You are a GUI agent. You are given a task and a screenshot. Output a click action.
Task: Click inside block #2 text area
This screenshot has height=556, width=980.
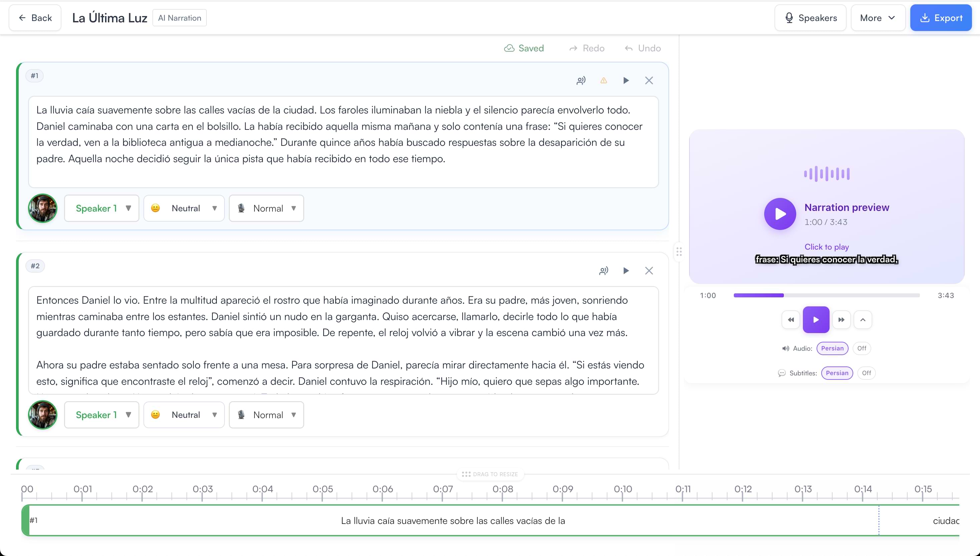(344, 341)
